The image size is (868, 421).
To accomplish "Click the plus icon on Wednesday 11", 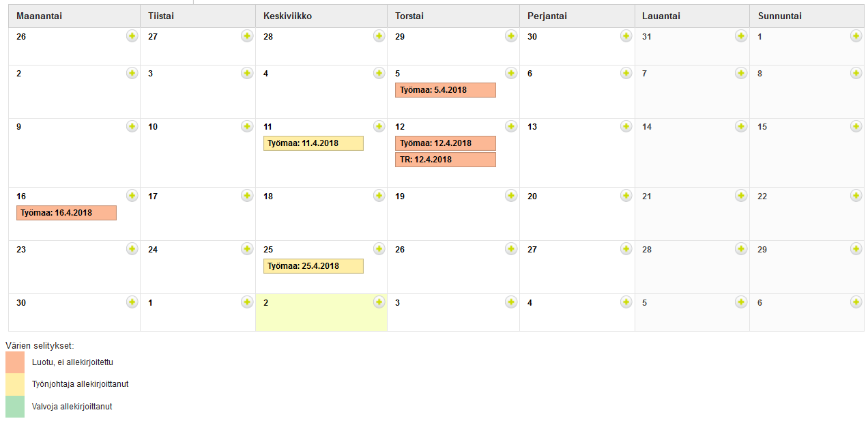I will (379, 126).
